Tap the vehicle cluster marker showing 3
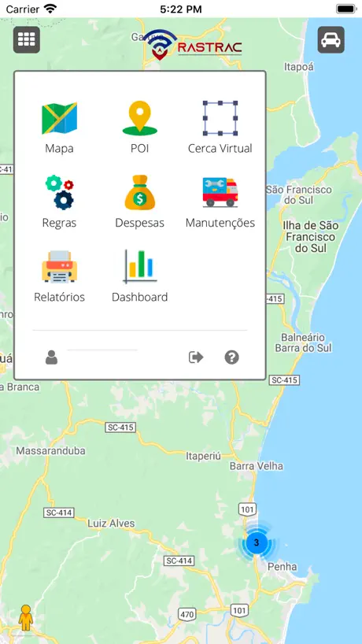 [x=257, y=542]
